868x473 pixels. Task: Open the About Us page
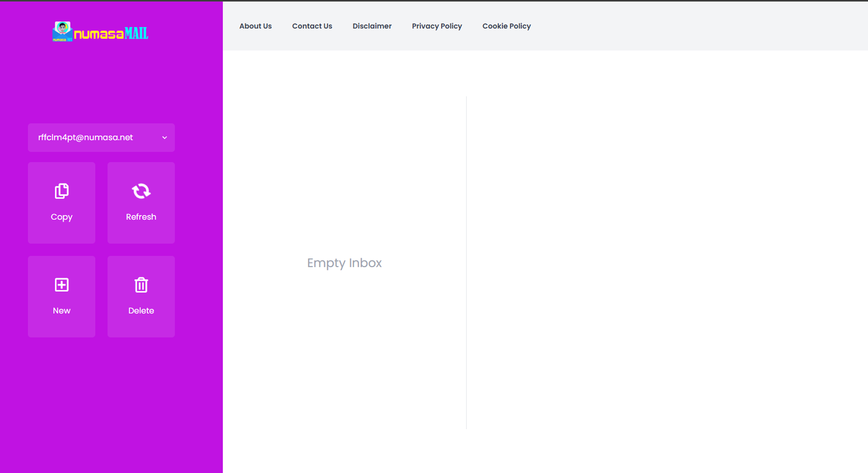tap(255, 26)
